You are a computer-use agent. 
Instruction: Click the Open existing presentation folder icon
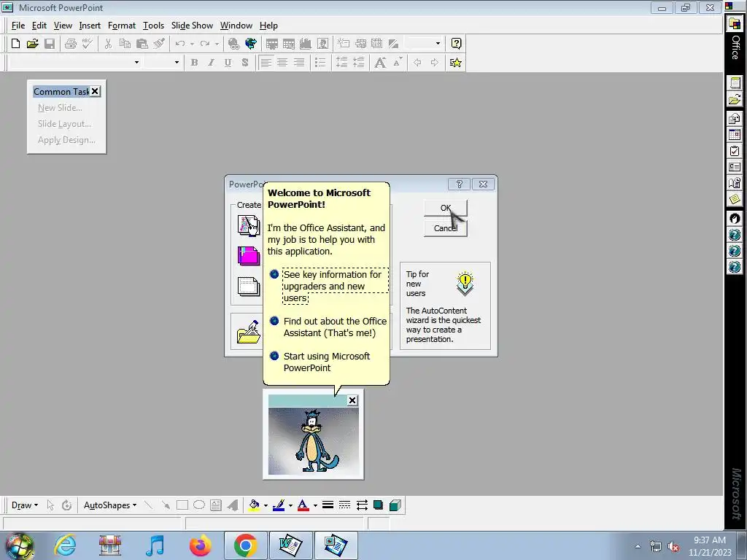[x=249, y=332]
